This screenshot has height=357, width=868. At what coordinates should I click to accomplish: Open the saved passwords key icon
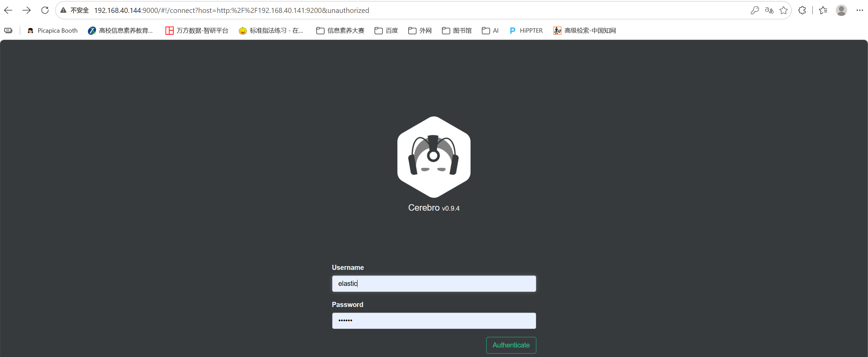[x=755, y=10]
